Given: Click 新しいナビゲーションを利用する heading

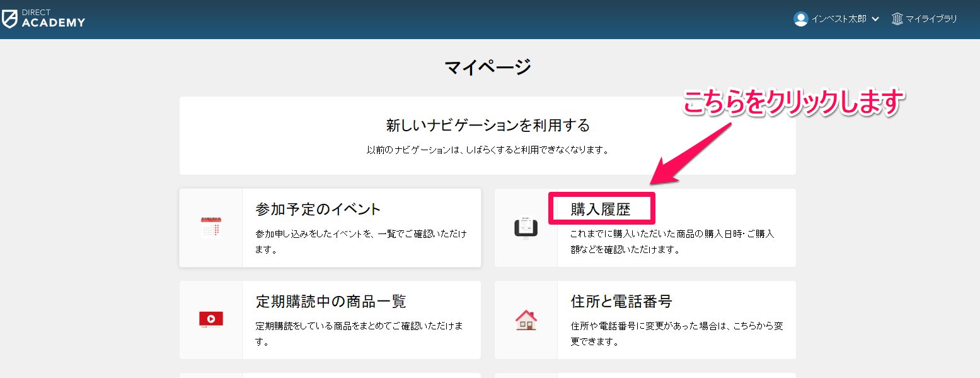Looking at the screenshot, I should (x=488, y=126).
